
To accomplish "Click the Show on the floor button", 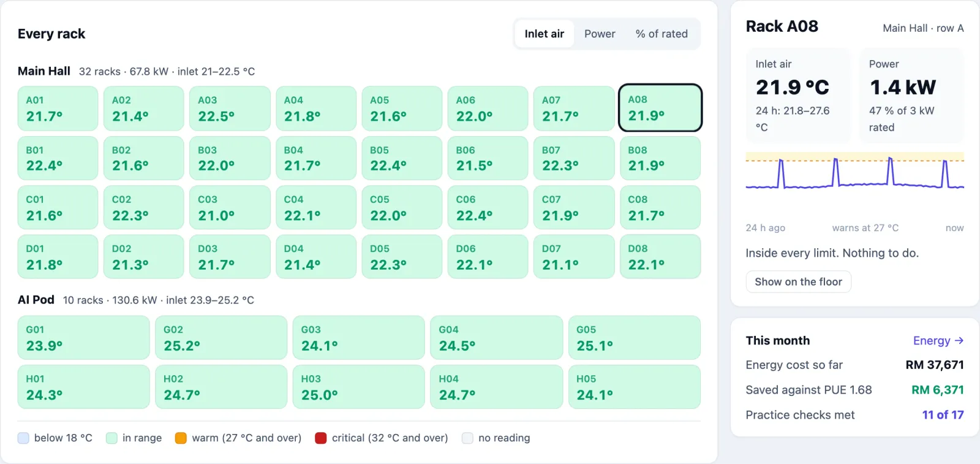I will [798, 282].
